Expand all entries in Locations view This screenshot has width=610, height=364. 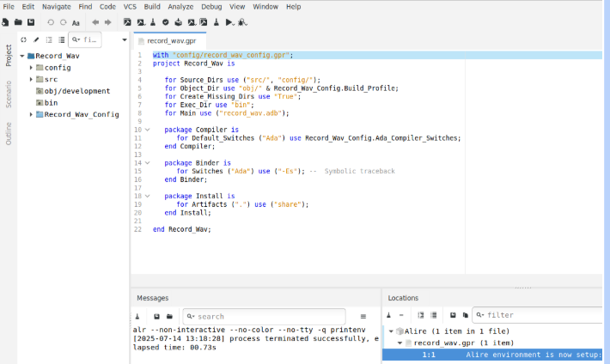(x=420, y=315)
